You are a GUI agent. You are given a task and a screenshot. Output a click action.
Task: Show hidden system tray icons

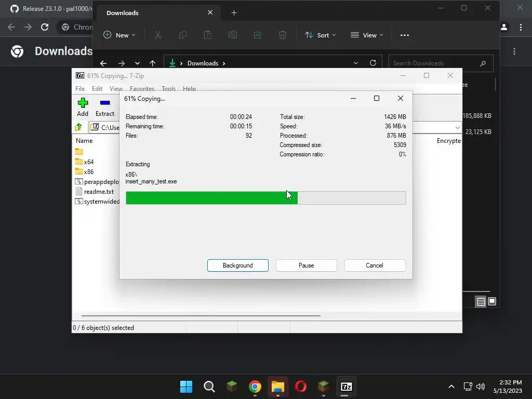click(x=451, y=387)
